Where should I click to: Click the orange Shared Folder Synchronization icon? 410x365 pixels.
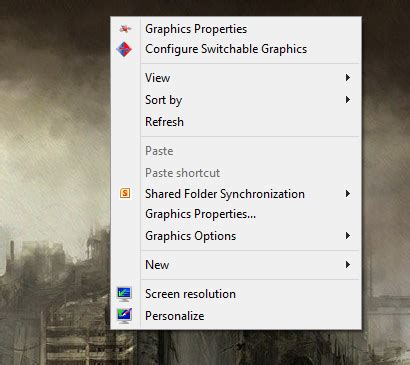[125, 193]
